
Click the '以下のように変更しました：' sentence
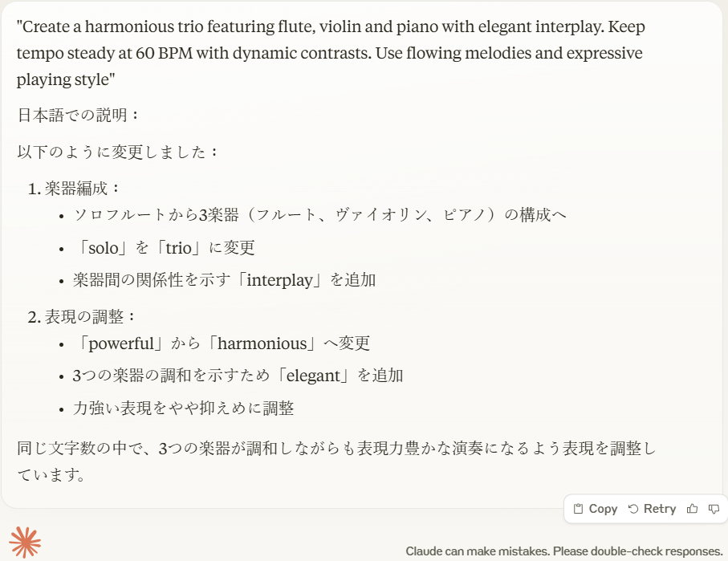[x=117, y=152]
